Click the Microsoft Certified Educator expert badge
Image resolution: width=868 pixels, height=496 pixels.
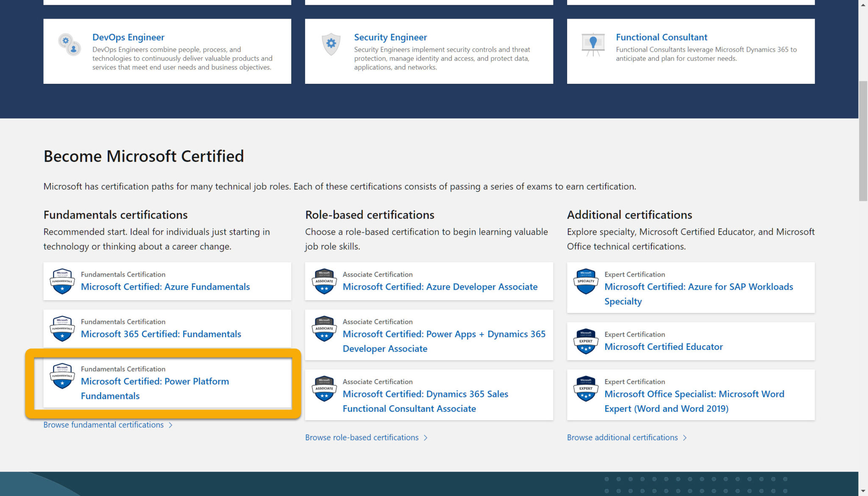click(586, 341)
